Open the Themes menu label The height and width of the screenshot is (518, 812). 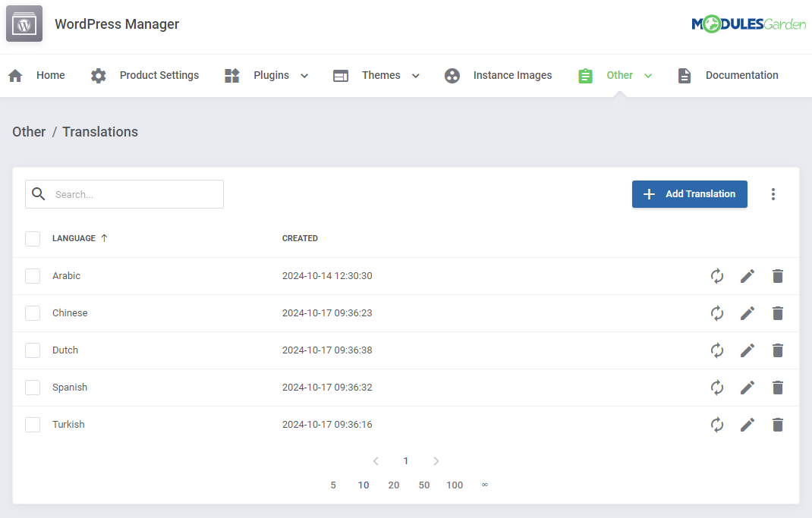coord(381,76)
